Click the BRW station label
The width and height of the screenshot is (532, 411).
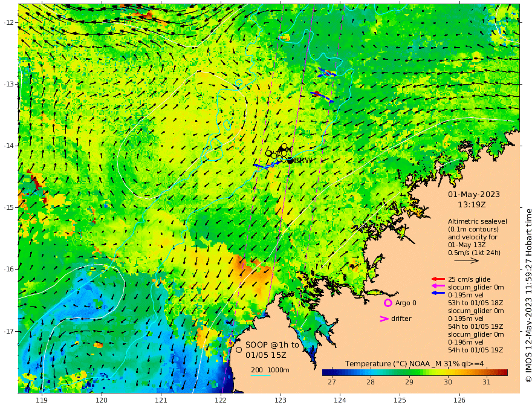[x=303, y=161]
